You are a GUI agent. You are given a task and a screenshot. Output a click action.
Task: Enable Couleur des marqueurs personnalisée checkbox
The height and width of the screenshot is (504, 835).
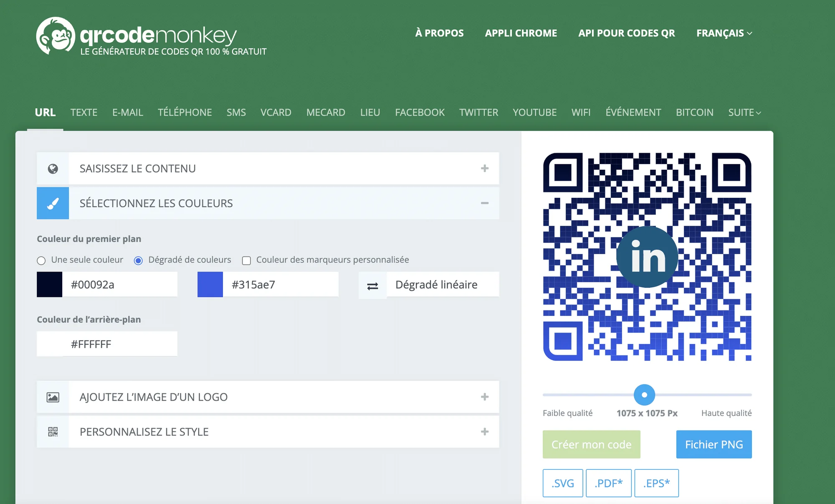[x=246, y=260]
